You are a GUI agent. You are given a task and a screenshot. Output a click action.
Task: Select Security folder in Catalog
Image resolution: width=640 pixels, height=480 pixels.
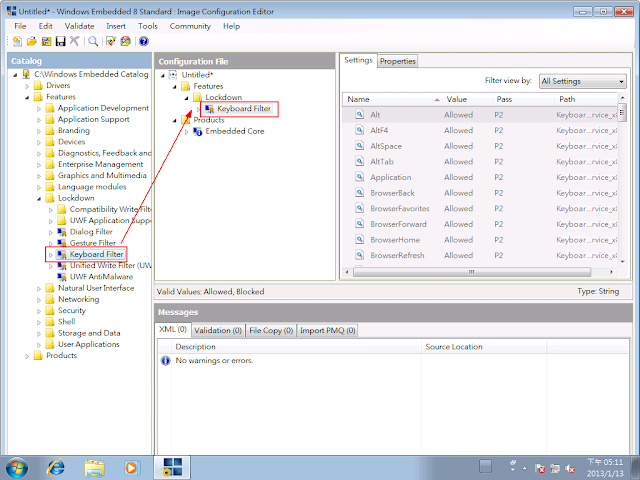click(x=72, y=311)
